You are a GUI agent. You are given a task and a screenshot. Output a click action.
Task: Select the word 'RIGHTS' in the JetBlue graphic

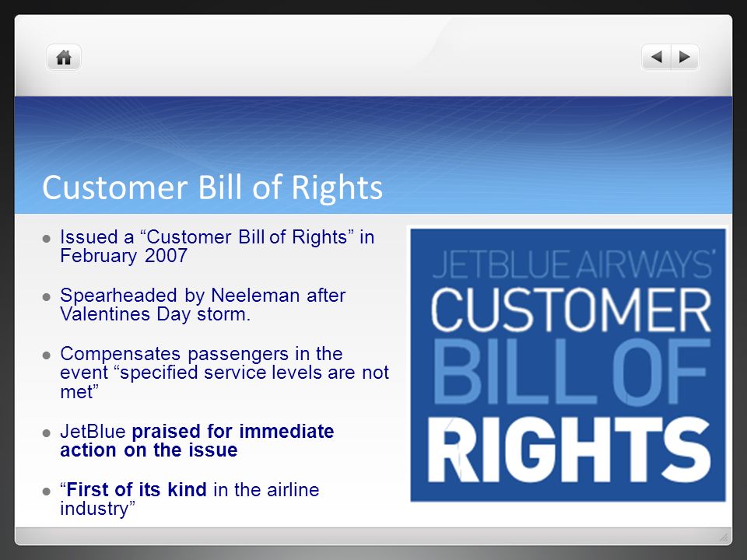tap(570, 450)
